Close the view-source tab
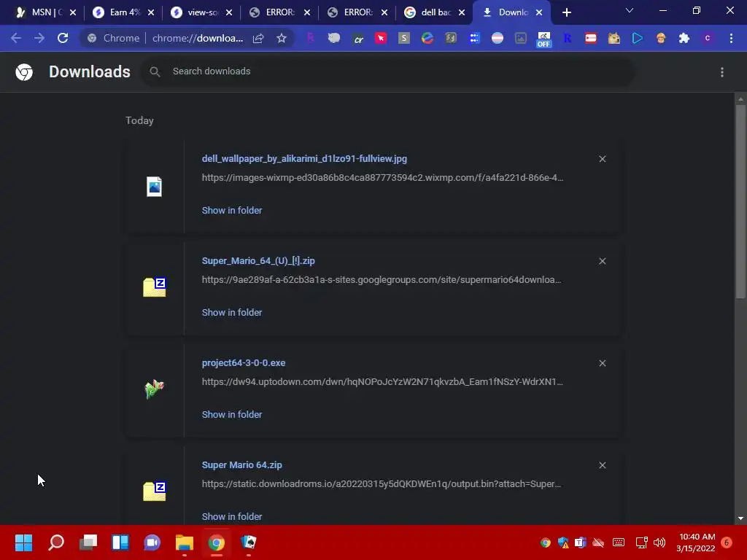Image resolution: width=747 pixels, height=560 pixels. point(229,13)
